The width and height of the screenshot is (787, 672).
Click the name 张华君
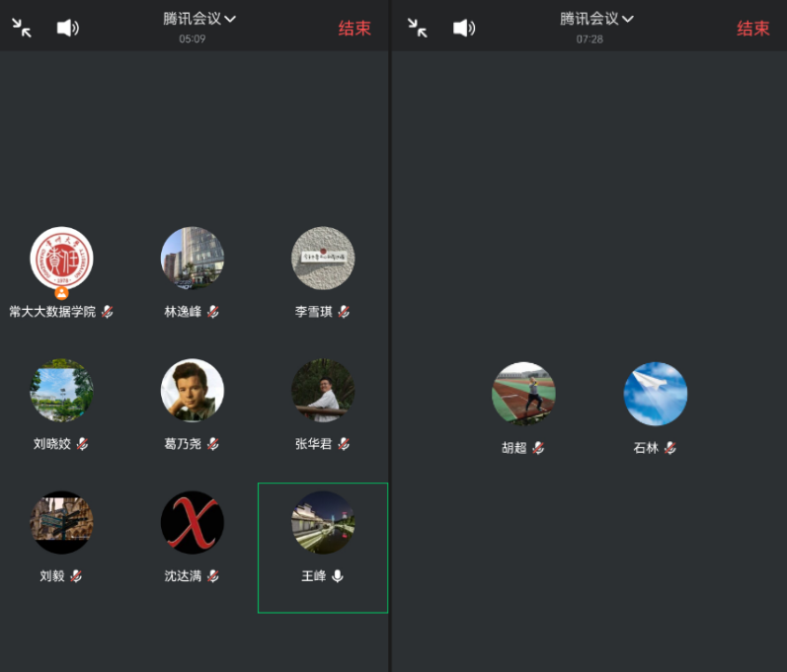[x=314, y=444]
